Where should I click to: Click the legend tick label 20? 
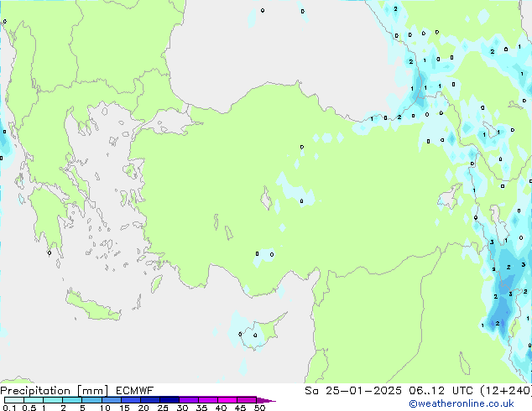pyautogui.click(x=143, y=408)
